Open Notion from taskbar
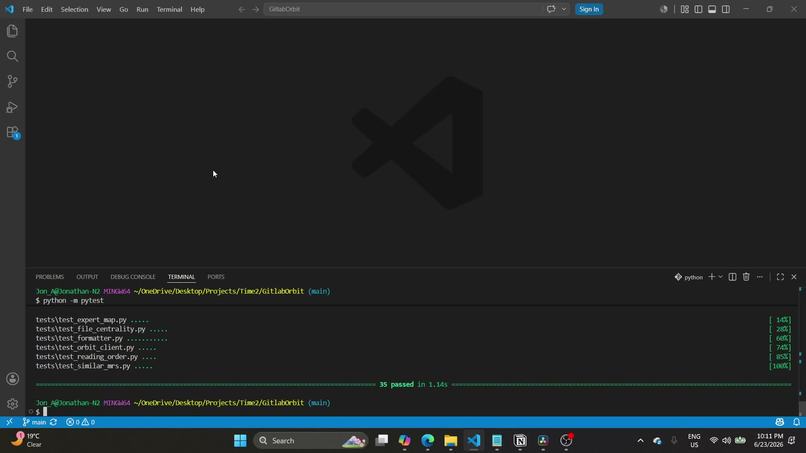The image size is (806, 453). pos(520,441)
